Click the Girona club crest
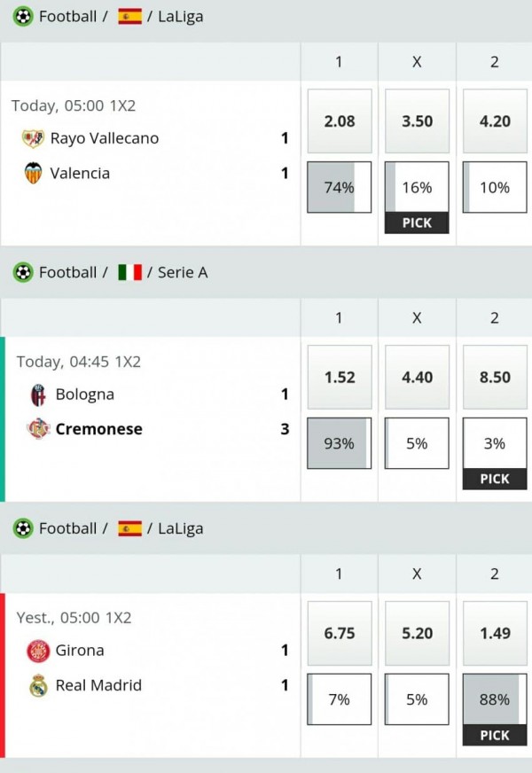Screen dimensions: 532x773 pyautogui.click(x=38, y=651)
